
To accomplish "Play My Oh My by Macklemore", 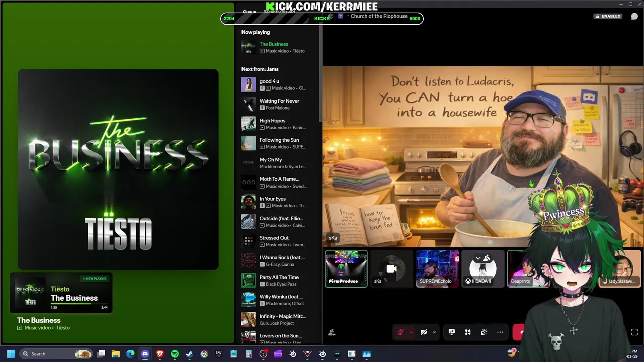I will coord(279,163).
